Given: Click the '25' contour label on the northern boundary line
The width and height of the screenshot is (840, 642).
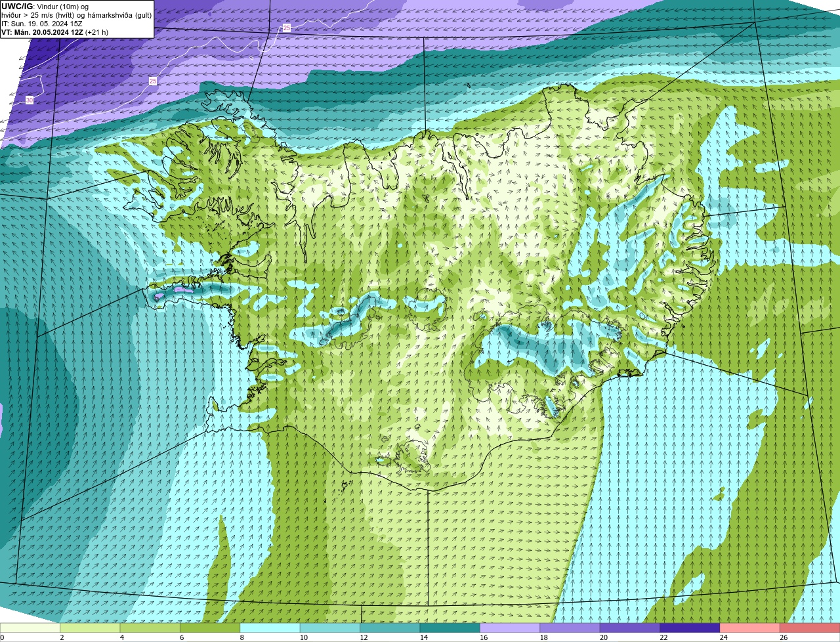Looking at the screenshot, I should pos(287,28).
